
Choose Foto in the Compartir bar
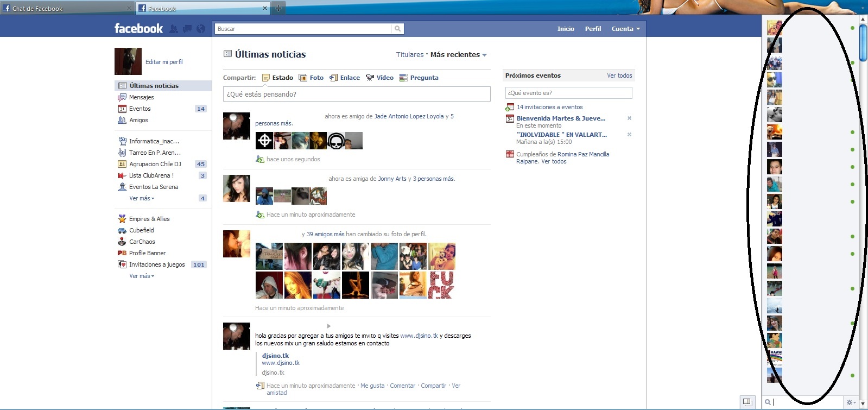[x=311, y=78]
